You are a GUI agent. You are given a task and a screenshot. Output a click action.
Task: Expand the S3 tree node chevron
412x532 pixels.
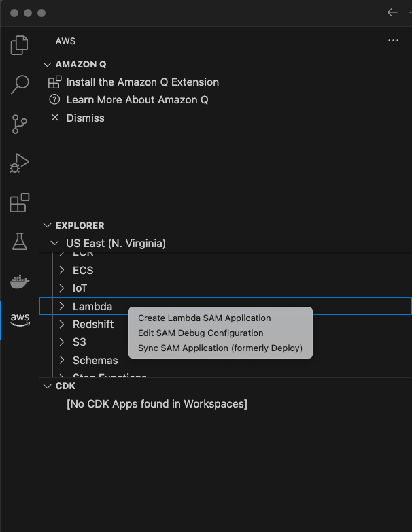61,342
